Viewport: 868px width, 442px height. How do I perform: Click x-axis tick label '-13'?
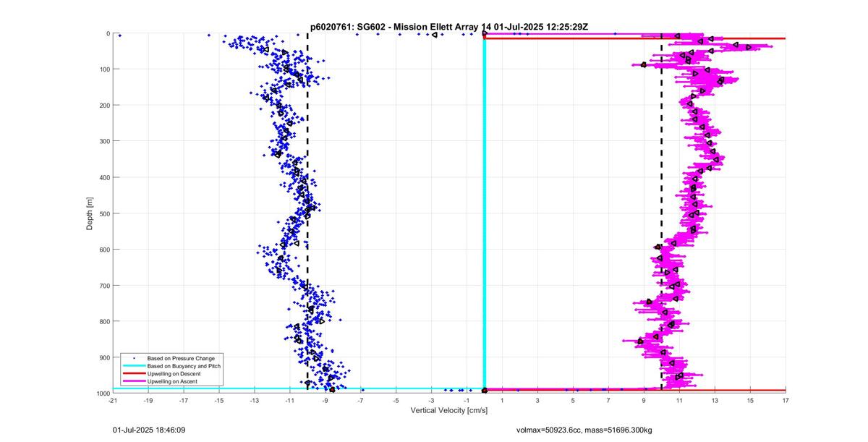coord(255,400)
